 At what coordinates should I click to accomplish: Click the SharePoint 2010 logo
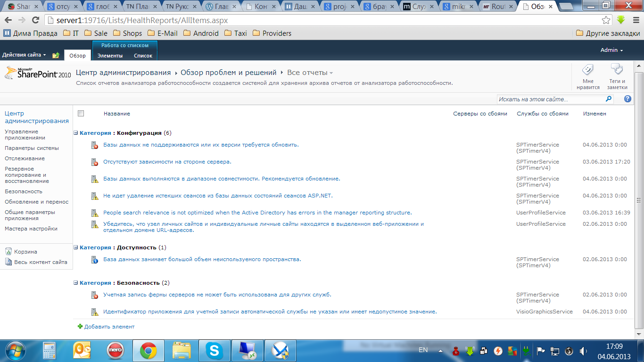coord(38,73)
